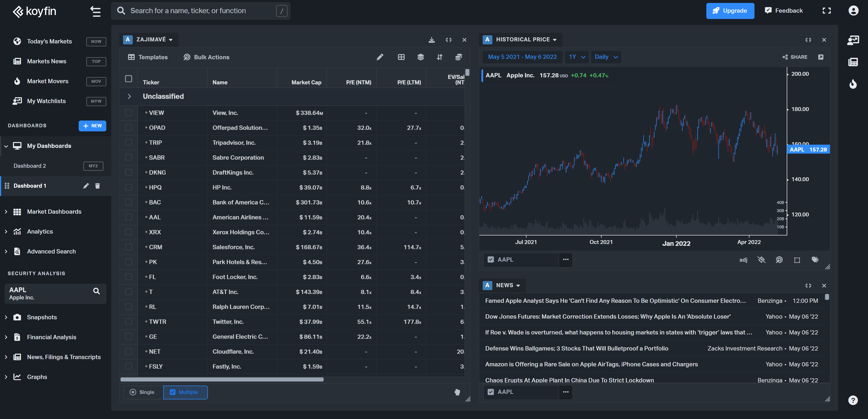Delete Dashboard 1 with trash icon
This screenshot has width=868, height=419.
pyautogui.click(x=97, y=186)
